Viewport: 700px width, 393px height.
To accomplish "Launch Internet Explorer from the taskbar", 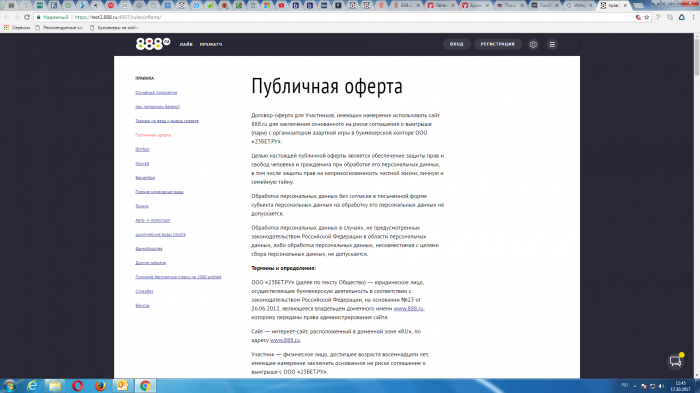I will click(x=32, y=385).
